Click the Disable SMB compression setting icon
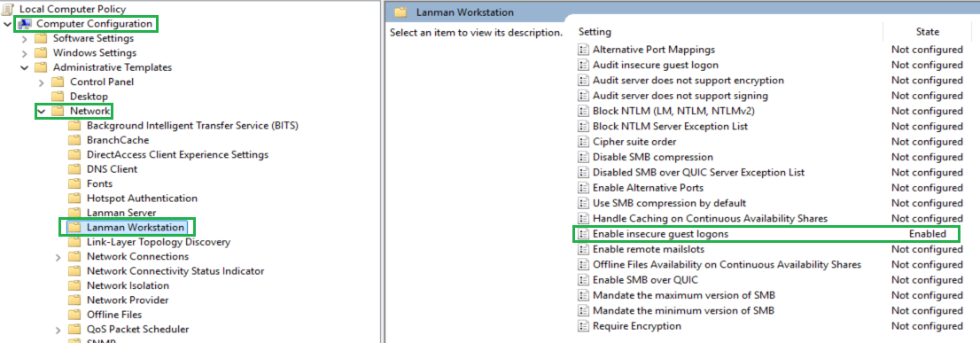 pos(583,157)
